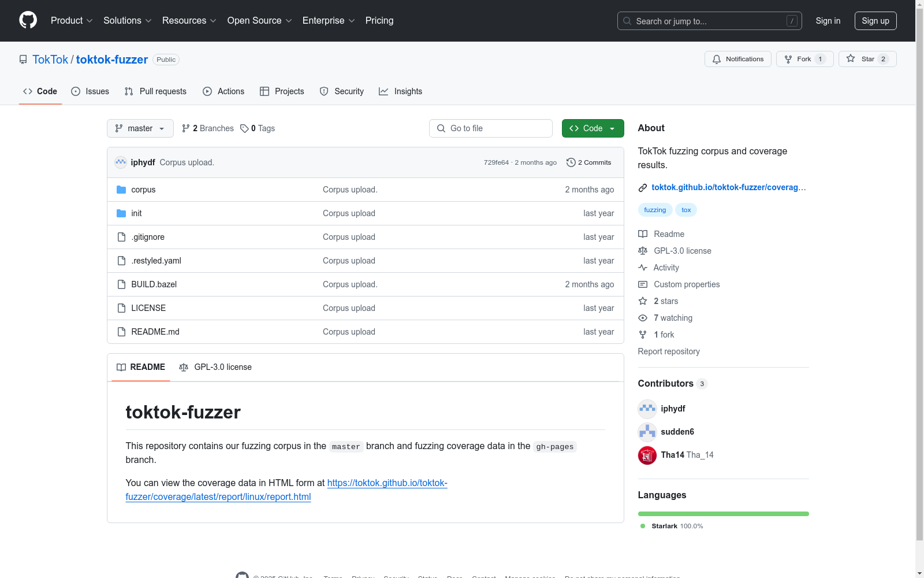This screenshot has width=924, height=578.
Task: Fork the toktok-fuzzer repository
Action: pos(804,59)
